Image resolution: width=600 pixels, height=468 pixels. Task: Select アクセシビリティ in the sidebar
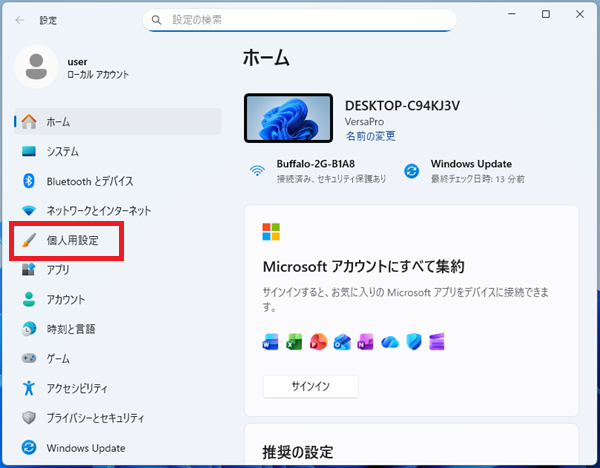click(x=76, y=388)
